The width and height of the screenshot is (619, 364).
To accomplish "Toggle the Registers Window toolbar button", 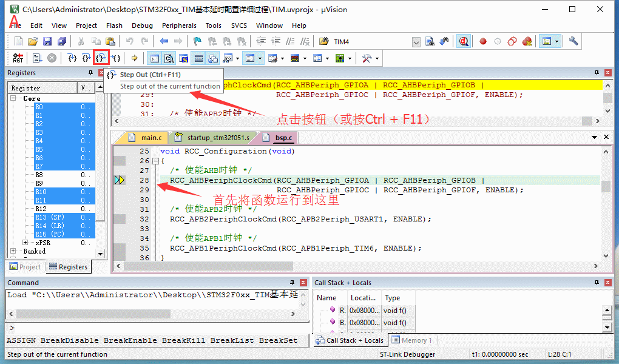I will click(198, 58).
